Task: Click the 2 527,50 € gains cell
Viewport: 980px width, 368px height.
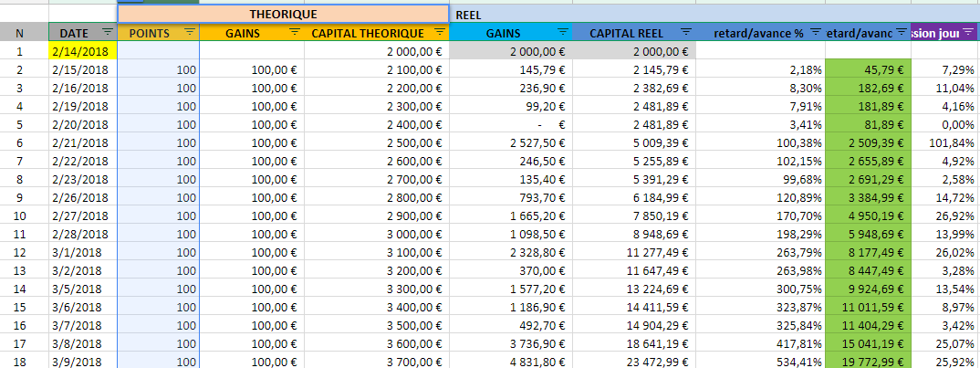Action: click(513, 142)
